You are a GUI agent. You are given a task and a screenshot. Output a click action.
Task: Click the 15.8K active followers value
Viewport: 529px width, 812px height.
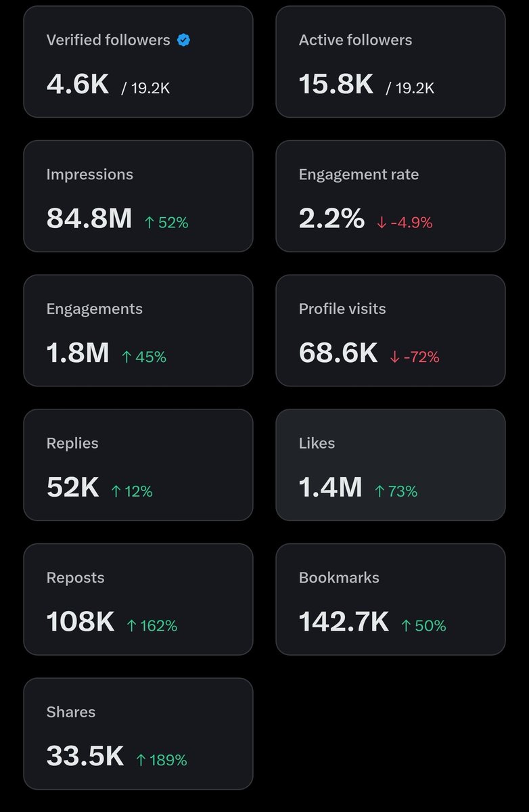336,84
